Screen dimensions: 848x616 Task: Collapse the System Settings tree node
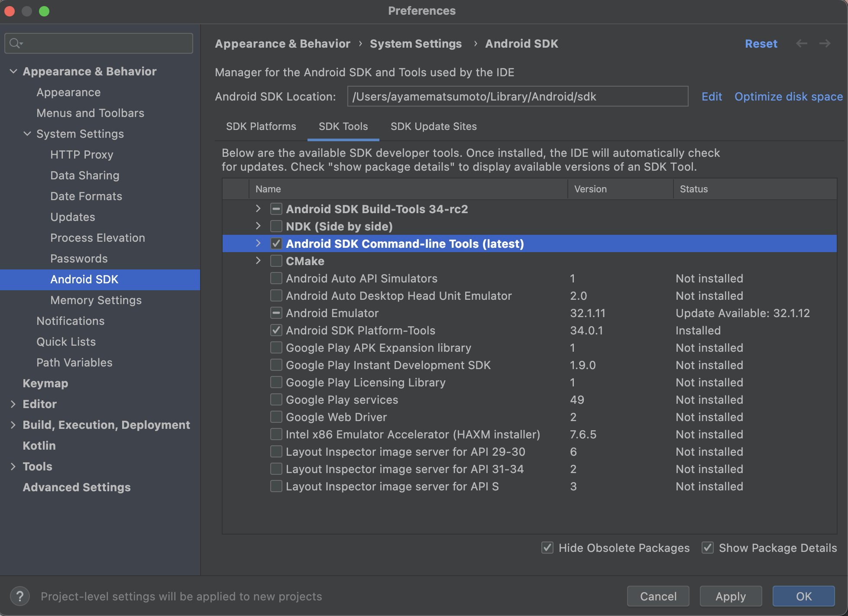click(x=27, y=133)
